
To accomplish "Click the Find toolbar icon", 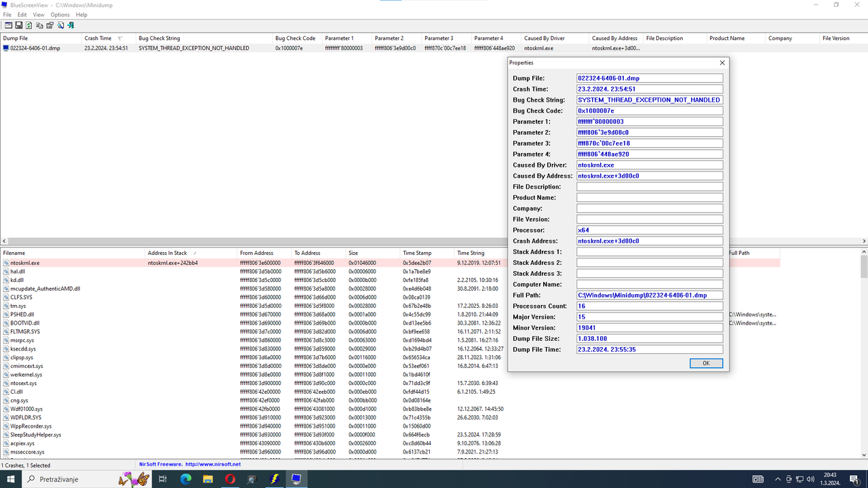I will click(x=60, y=25).
